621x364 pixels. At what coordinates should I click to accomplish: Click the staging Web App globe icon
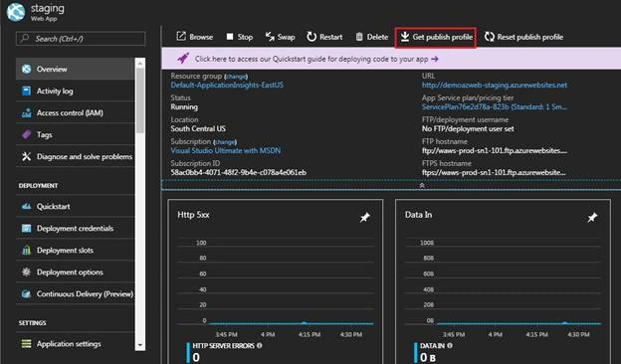coord(16,12)
